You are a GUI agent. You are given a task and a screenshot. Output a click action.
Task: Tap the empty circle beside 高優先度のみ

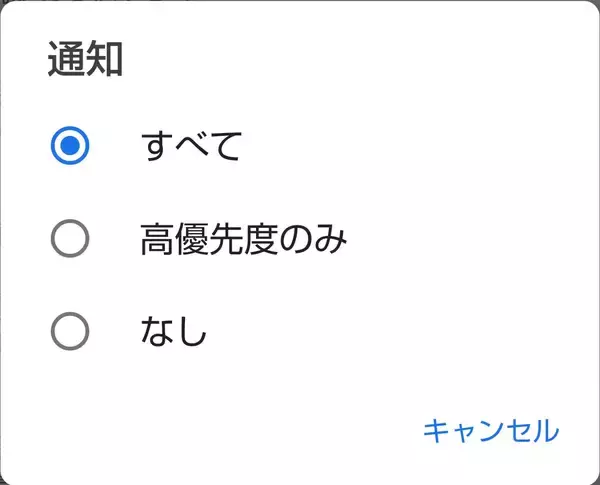pyautogui.click(x=70, y=239)
